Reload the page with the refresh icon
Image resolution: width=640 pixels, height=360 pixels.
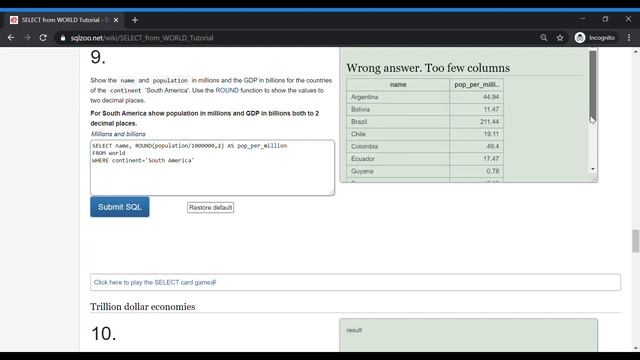[43, 38]
